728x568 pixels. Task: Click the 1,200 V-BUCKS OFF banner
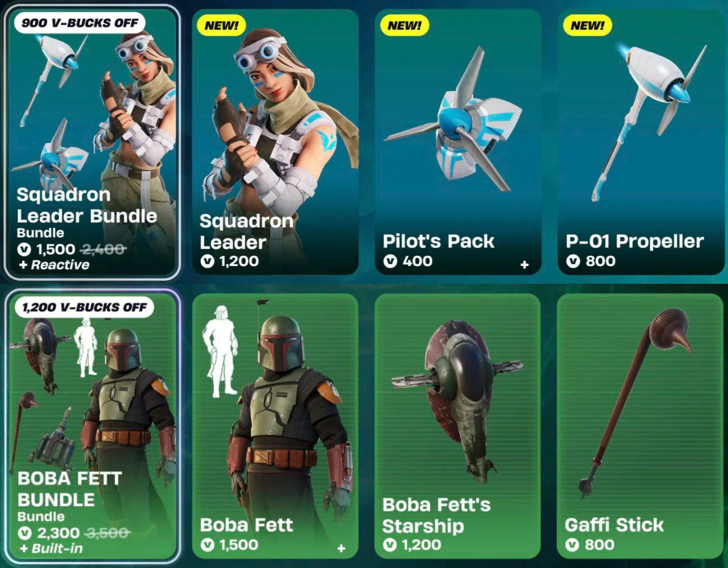click(84, 308)
